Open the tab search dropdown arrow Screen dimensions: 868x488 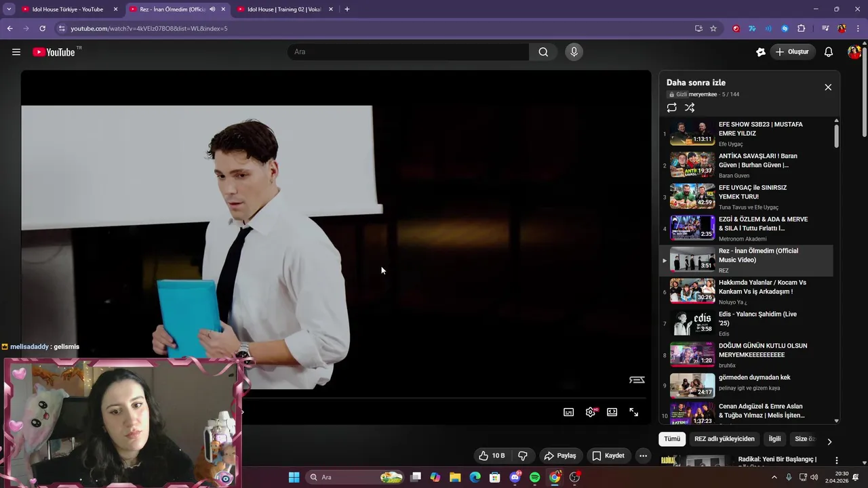click(9, 9)
